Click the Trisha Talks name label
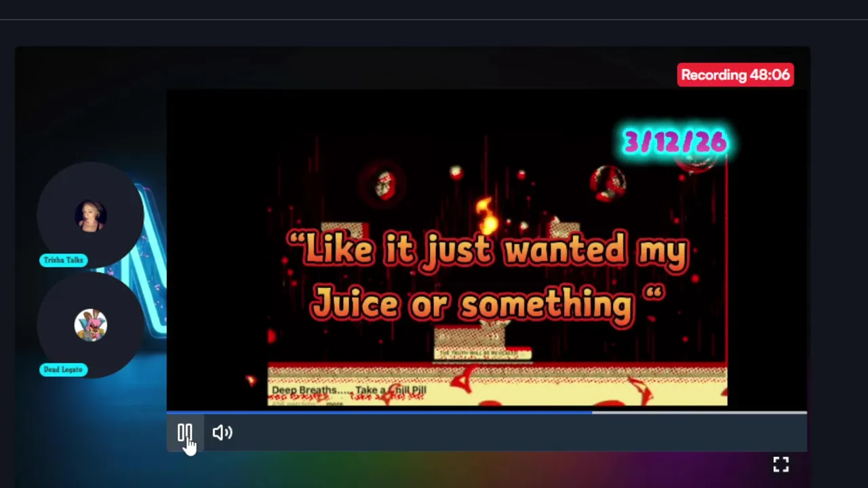The width and height of the screenshot is (868, 488). pos(63,260)
